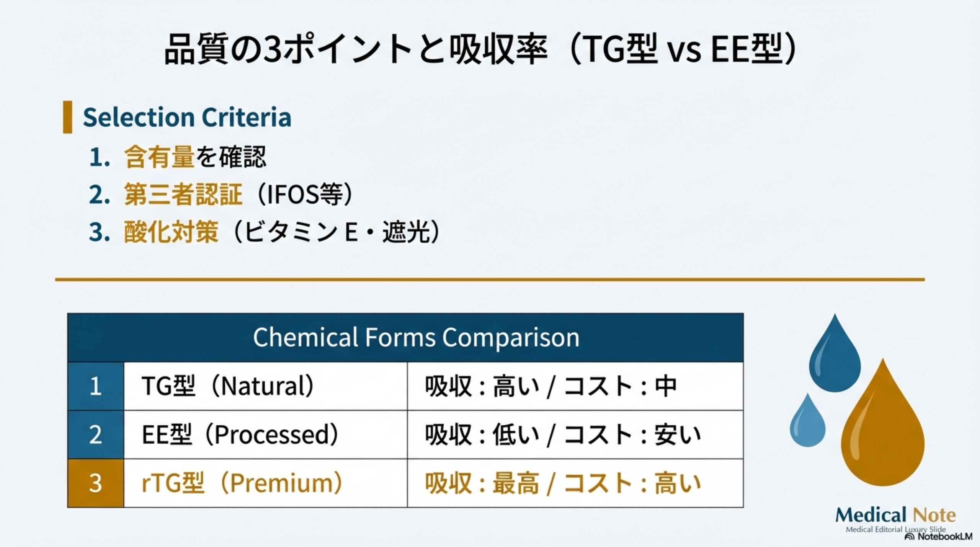This screenshot has width=980, height=547.
Task: Select the TG型 (Natural) cell
Action: (x=265, y=386)
